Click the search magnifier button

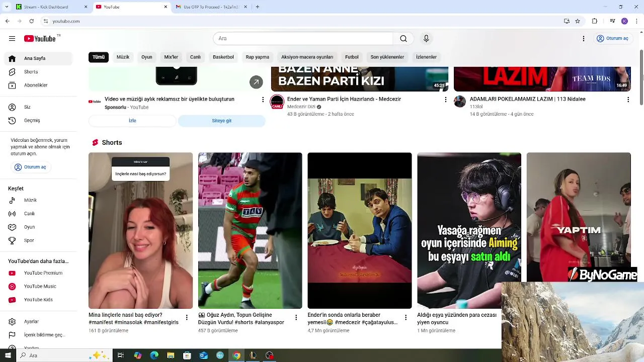point(404,39)
